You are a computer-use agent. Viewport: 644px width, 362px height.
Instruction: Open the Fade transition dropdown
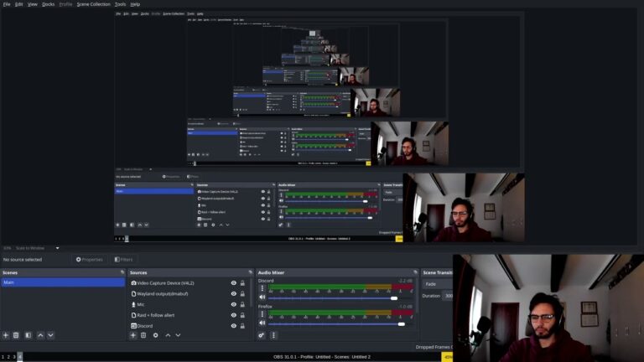tap(438, 284)
